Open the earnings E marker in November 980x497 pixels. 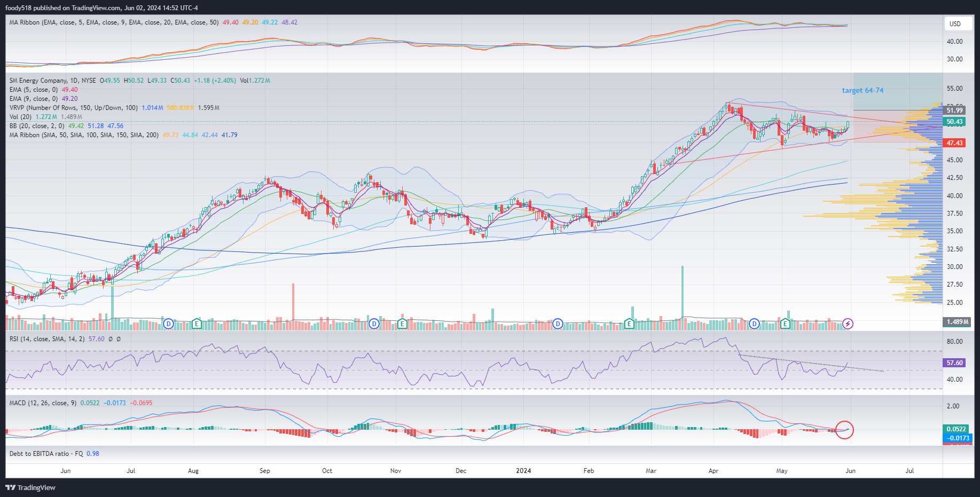coord(403,324)
